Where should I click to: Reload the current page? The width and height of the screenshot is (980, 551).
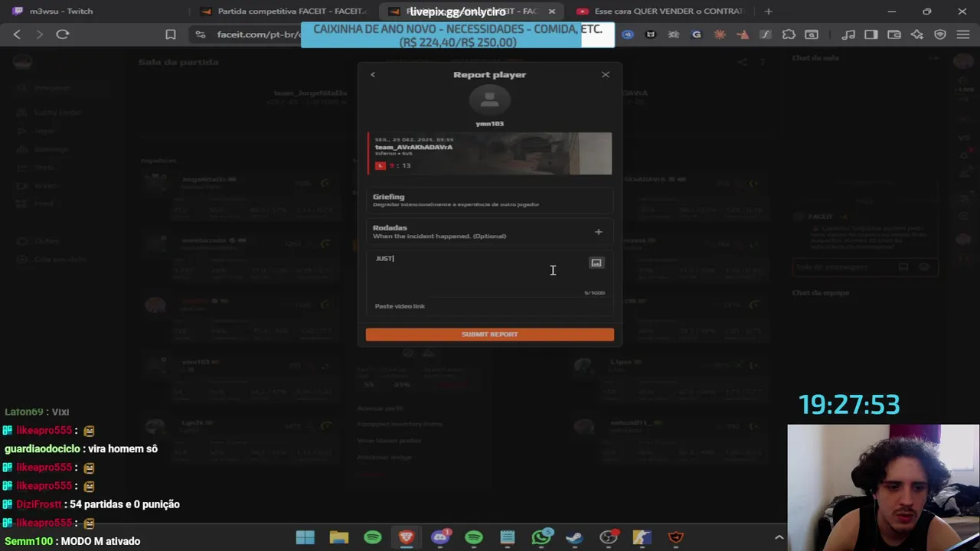[x=63, y=34]
